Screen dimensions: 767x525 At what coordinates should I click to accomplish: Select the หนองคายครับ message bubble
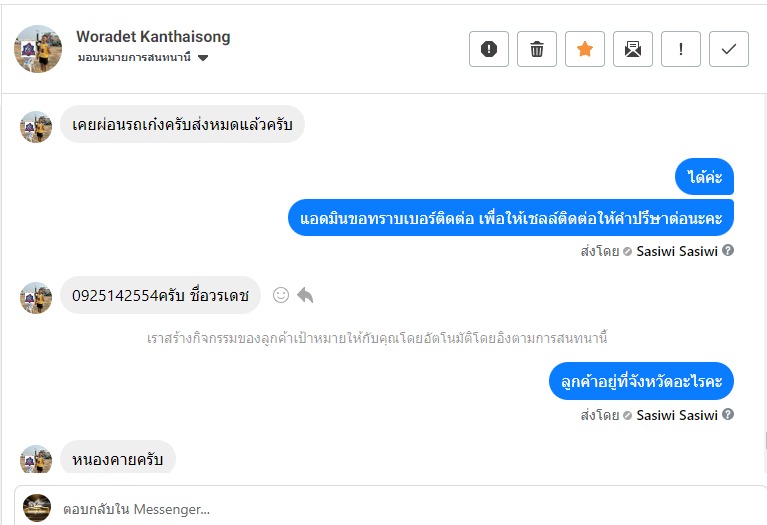(x=118, y=459)
